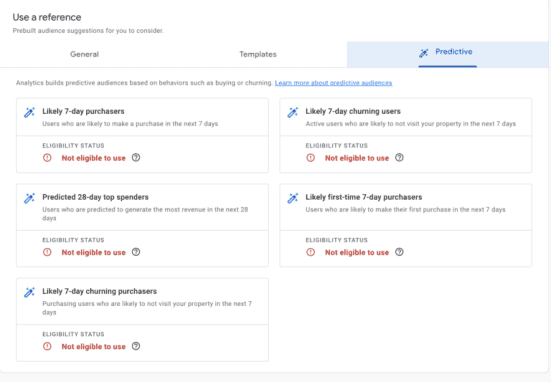
Task: Click description 'Active users who are likely to not visit'
Action: tap(410, 124)
